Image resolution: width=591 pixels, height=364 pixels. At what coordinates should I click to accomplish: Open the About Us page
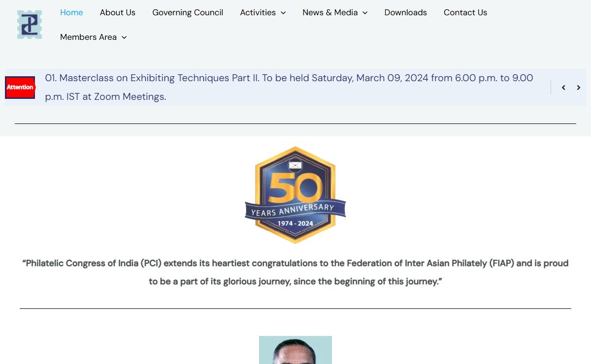[118, 12]
